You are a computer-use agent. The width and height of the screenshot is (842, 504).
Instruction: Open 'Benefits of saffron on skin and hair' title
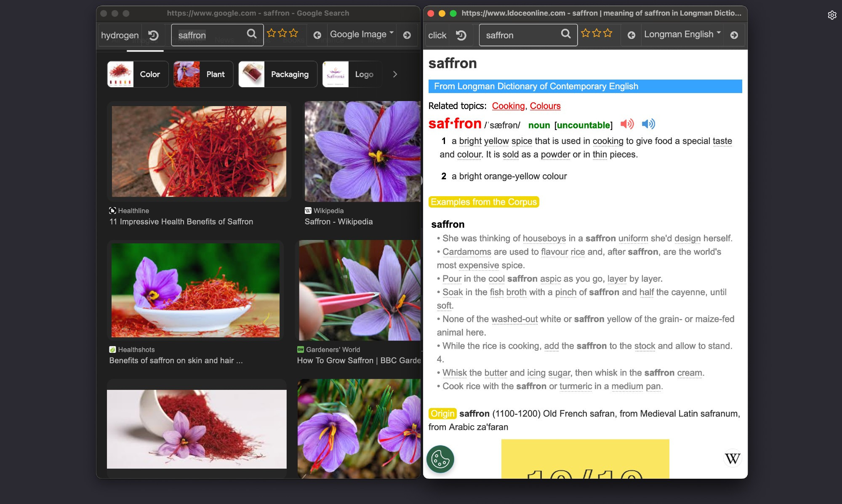point(176,361)
